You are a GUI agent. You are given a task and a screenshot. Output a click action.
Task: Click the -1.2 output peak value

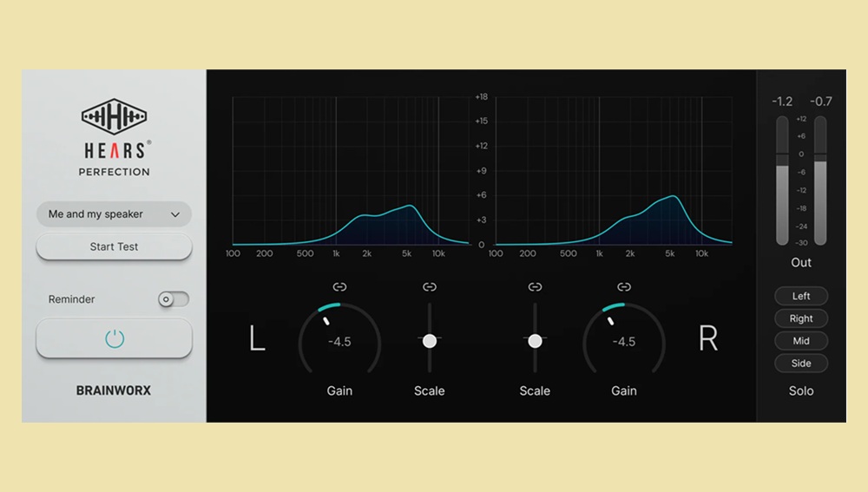click(x=782, y=102)
